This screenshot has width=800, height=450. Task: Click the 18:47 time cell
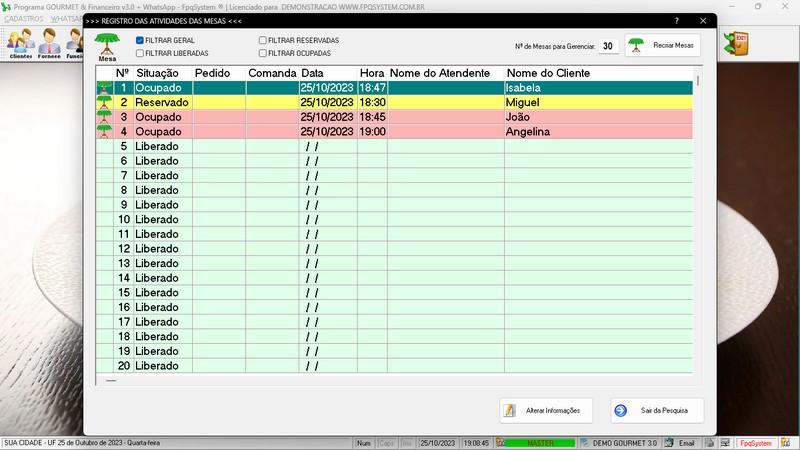[372, 88]
